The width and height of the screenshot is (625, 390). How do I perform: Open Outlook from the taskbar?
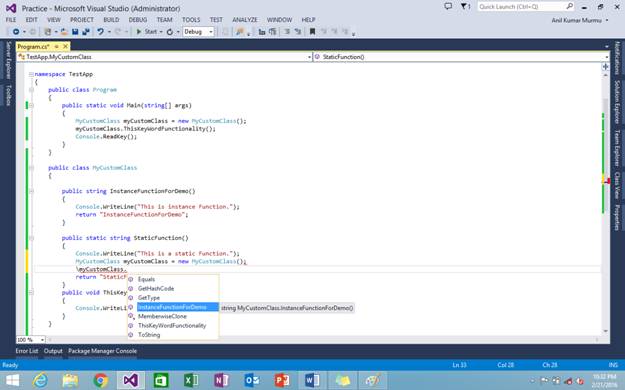point(252,380)
